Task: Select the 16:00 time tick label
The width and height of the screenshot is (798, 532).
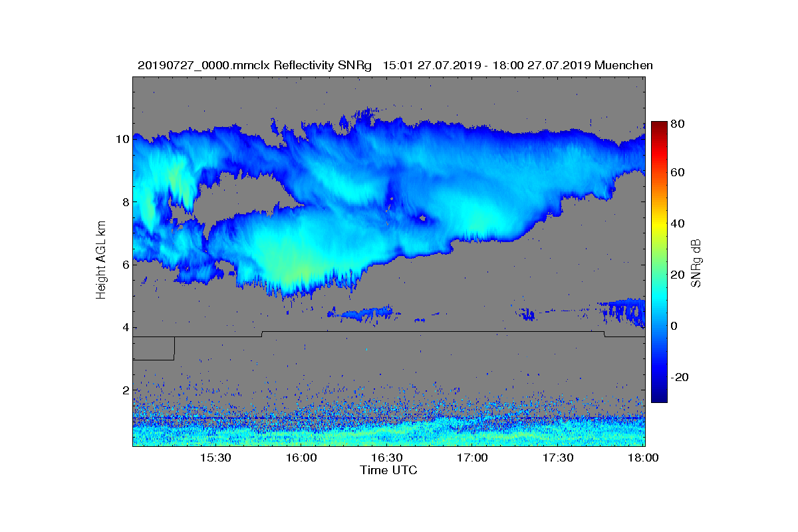Action: 301,458
